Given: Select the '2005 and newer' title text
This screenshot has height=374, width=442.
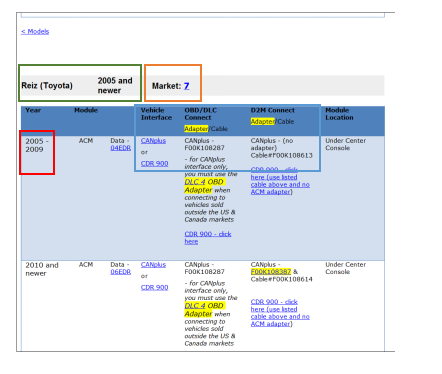Looking at the screenshot, I should [115, 86].
